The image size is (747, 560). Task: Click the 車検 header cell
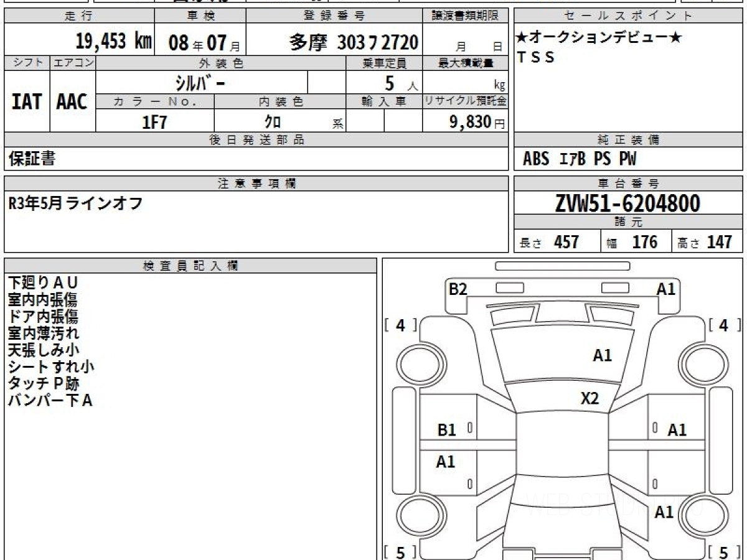pyautogui.click(x=200, y=16)
